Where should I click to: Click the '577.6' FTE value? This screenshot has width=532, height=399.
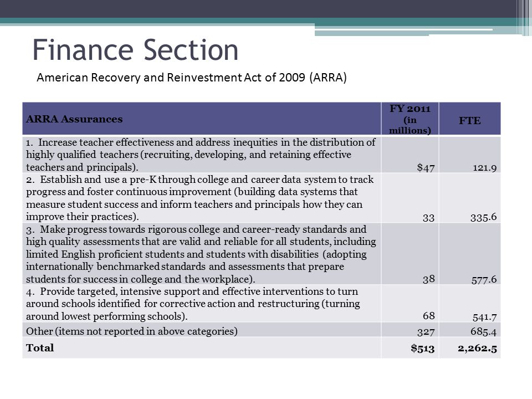click(484, 279)
